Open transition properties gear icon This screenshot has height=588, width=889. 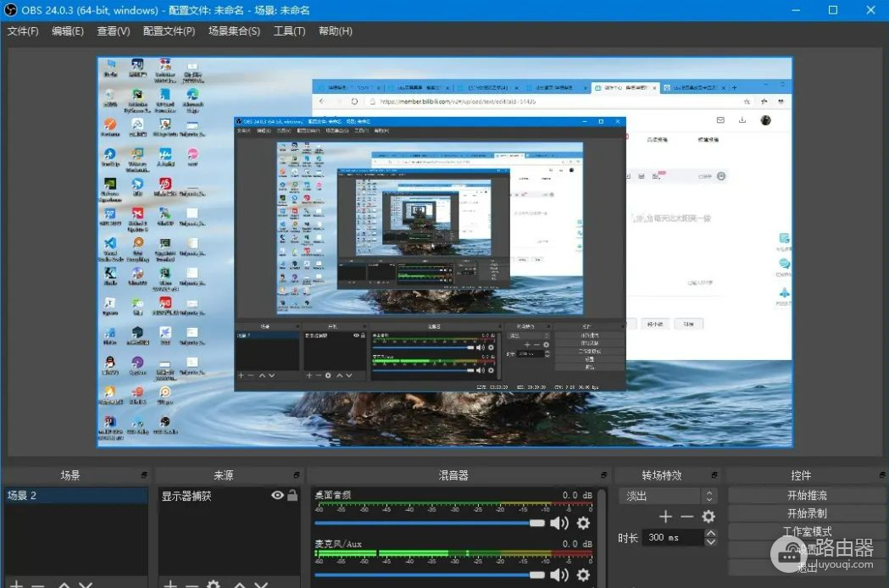coord(708,517)
